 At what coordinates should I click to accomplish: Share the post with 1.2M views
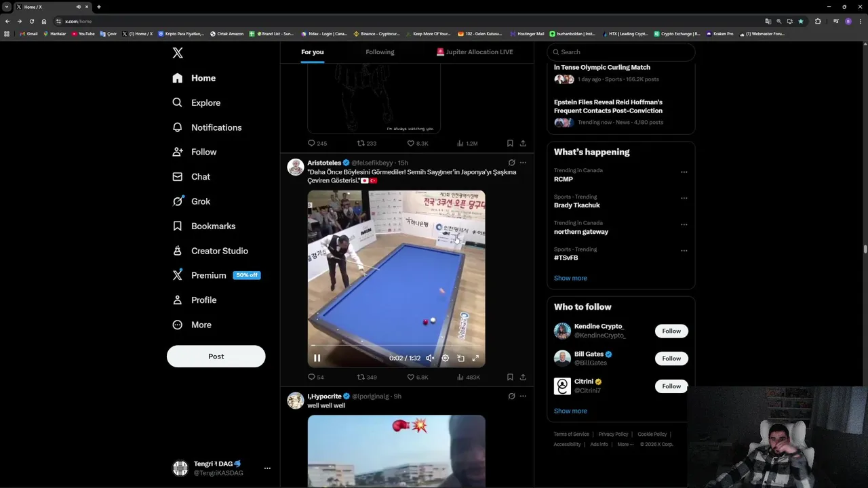pos(523,143)
